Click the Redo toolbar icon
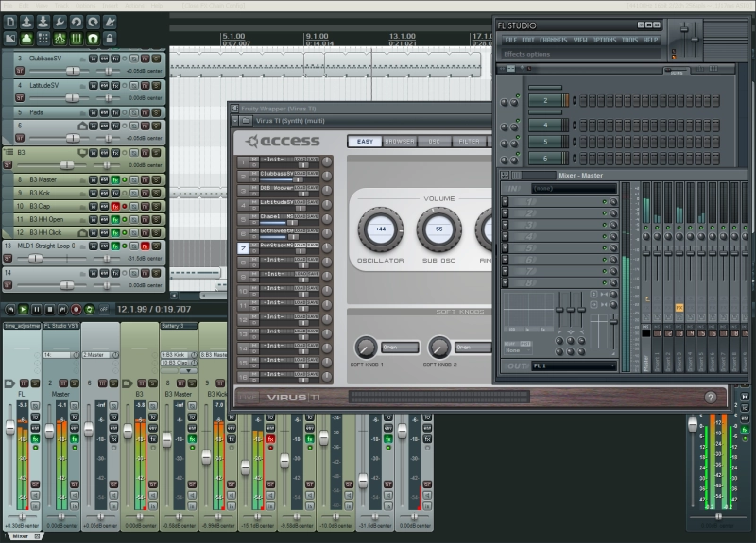The image size is (756, 543). [93, 22]
